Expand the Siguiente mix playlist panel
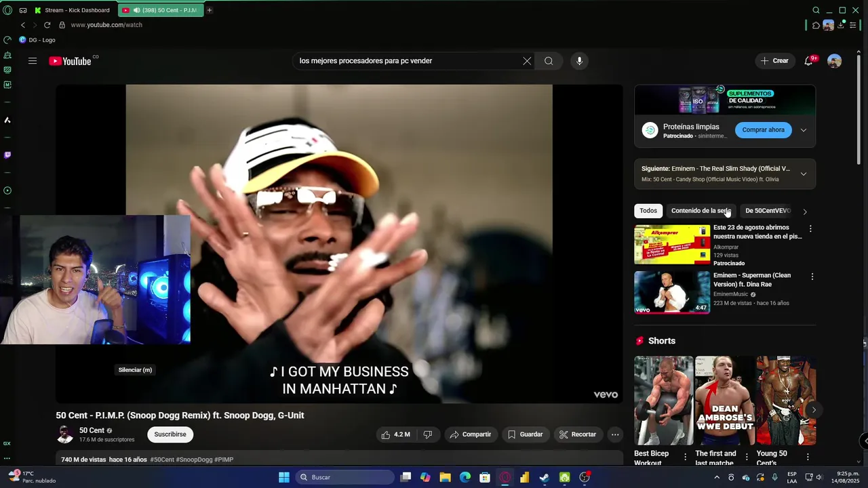868x488 pixels. point(804,174)
